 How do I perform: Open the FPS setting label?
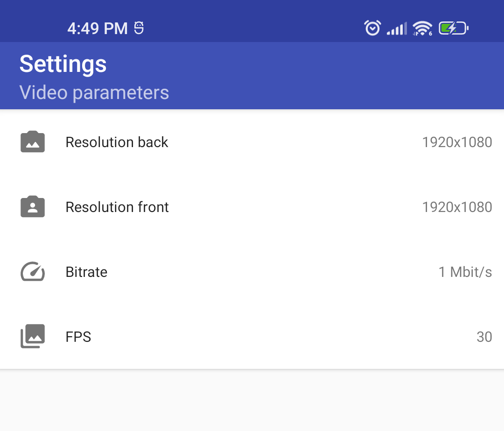tap(78, 337)
